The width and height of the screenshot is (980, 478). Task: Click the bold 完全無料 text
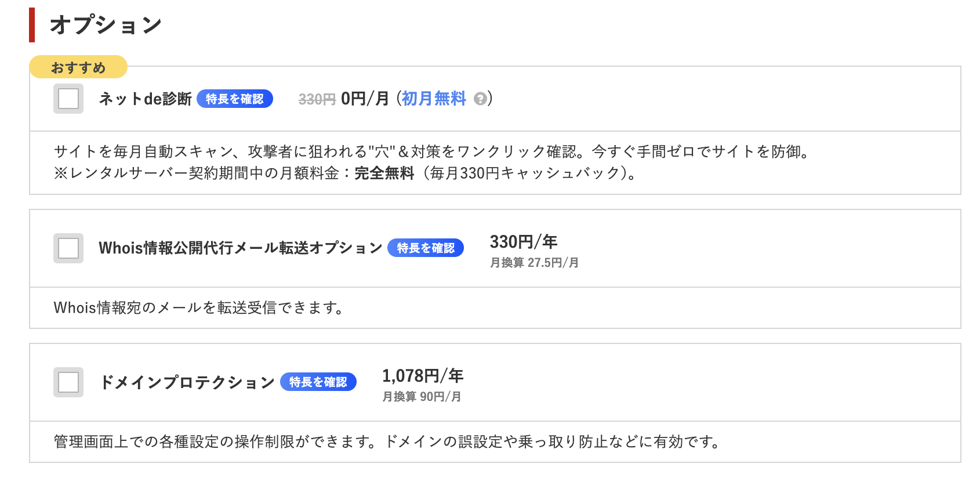(384, 173)
